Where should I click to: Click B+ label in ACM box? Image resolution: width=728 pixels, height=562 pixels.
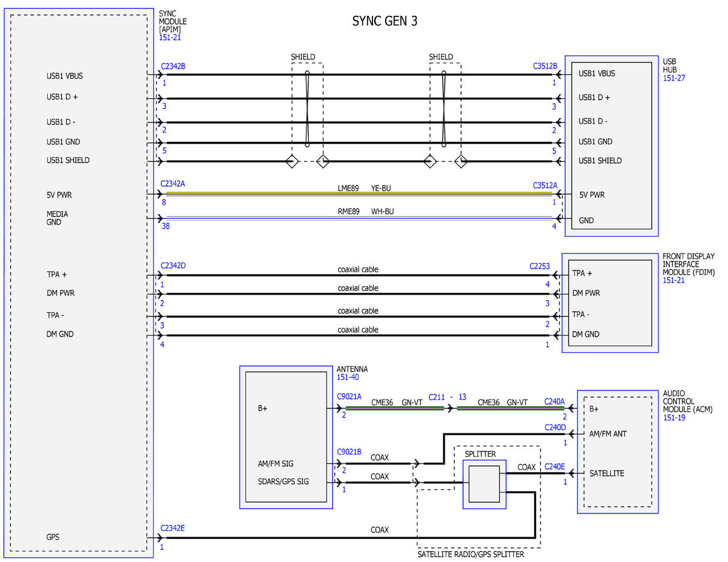[595, 409]
